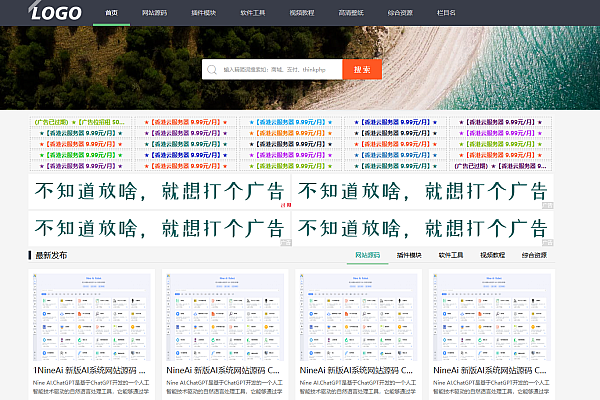
Task: Open 栏目名 in the top navigation
Action: pyautogui.click(x=446, y=13)
